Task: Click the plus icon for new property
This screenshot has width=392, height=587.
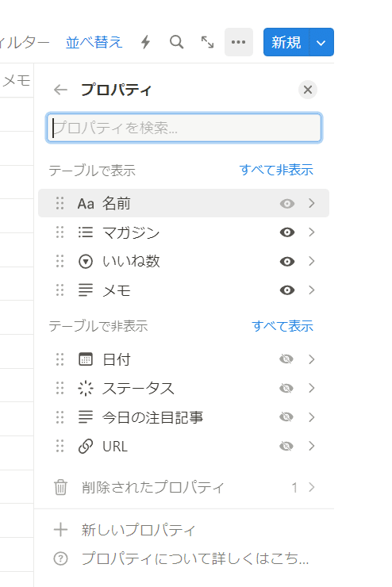Action: click(x=60, y=530)
